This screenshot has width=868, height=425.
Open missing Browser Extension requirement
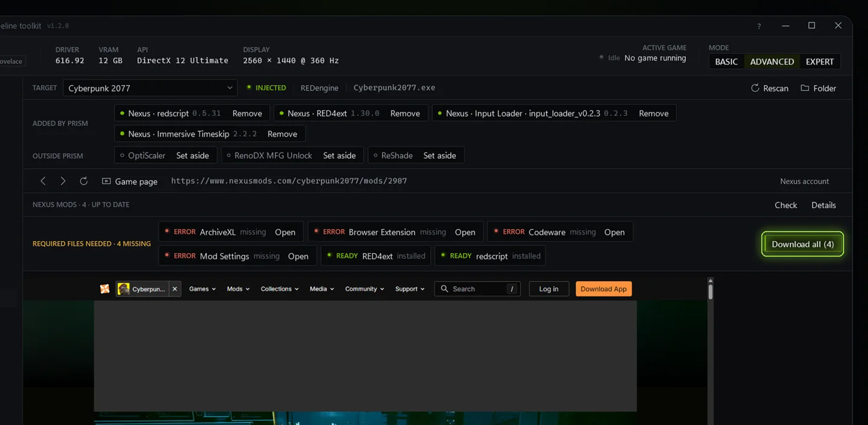click(465, 232)
